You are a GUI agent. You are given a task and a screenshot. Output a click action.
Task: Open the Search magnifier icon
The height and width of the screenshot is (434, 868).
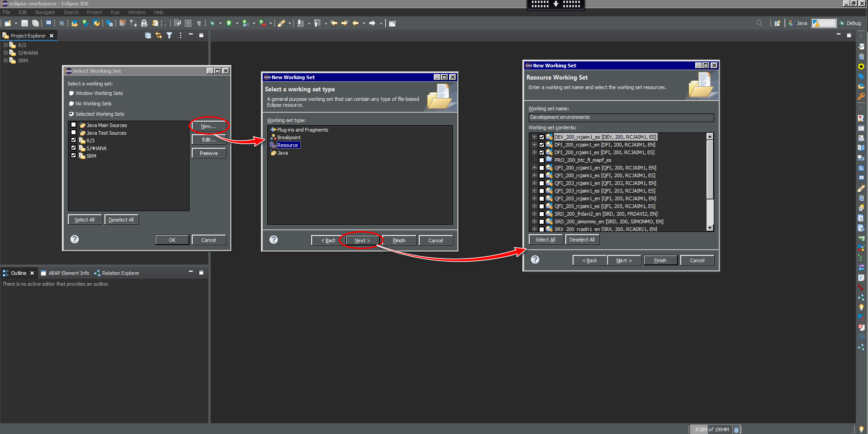click(x=759, y=23)
